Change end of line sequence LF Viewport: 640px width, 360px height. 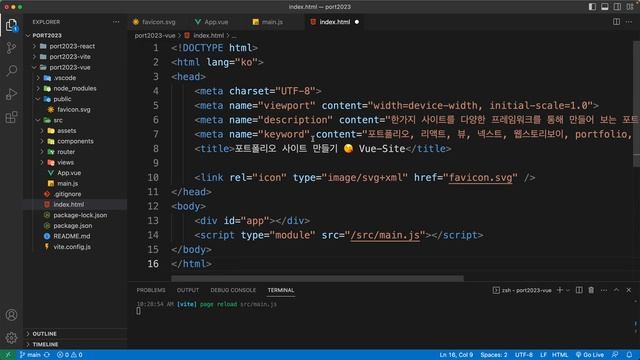pyautogui.click(x=543, y=355)
